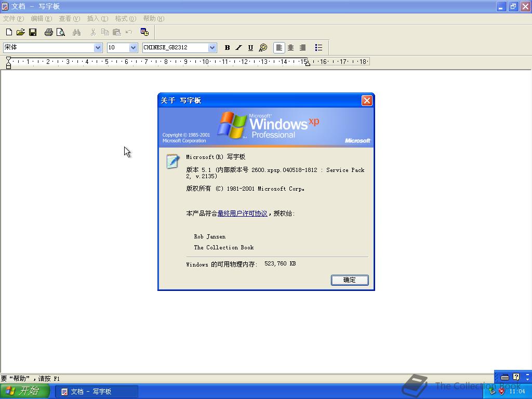
Task: Toggle Italic formatting button
Action: pos(239,47)
